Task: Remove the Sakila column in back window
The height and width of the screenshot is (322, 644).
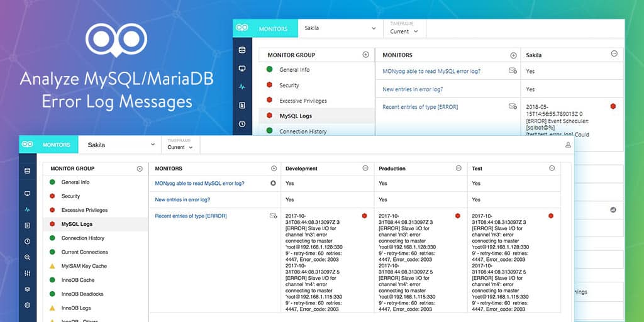Action: coord(614,53)
